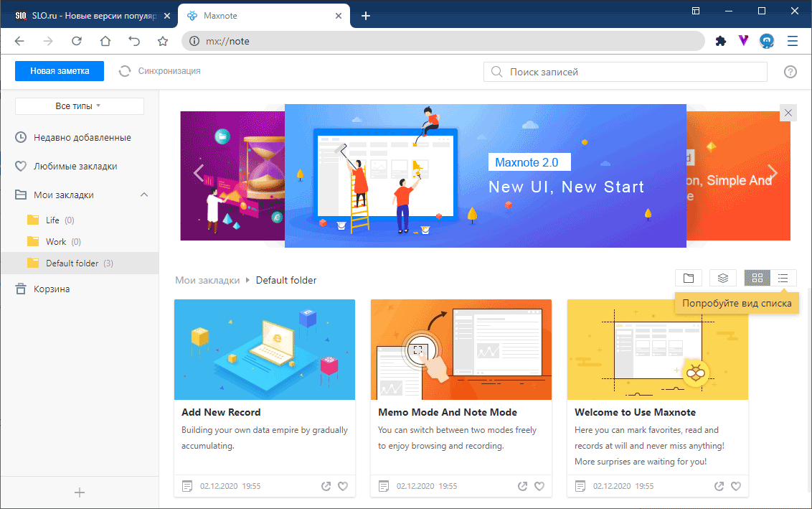Click the Попробуйте вид списка tooltip

(x=737, y=303)
